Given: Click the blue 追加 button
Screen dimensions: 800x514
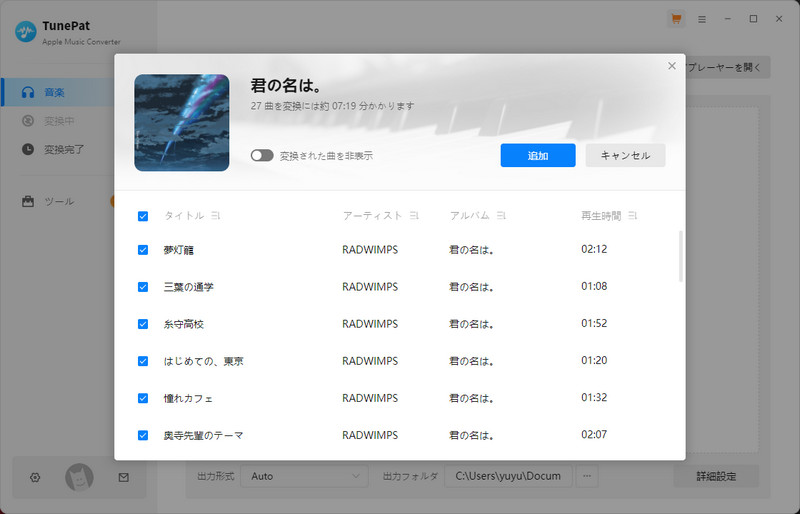Looking at the screenshot, I should pyautogui.click(x=538, y=155).
